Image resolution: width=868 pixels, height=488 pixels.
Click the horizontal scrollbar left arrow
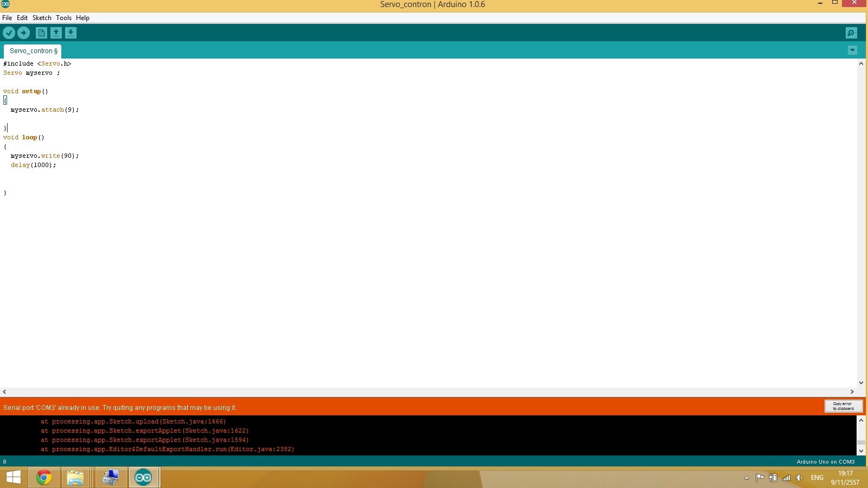click(4, 391)
